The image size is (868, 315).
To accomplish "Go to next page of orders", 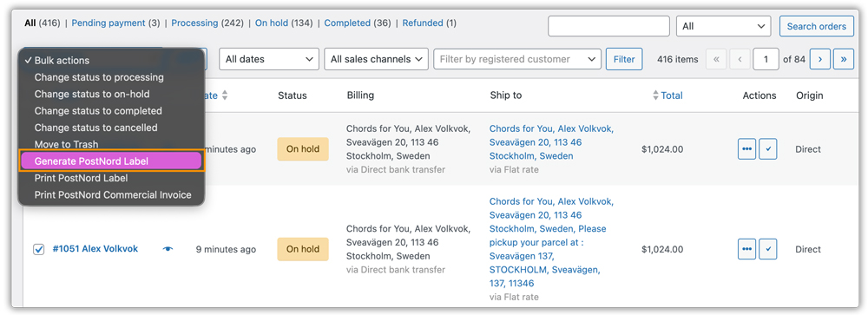I will pyautogui.click(x=820, y=59).
